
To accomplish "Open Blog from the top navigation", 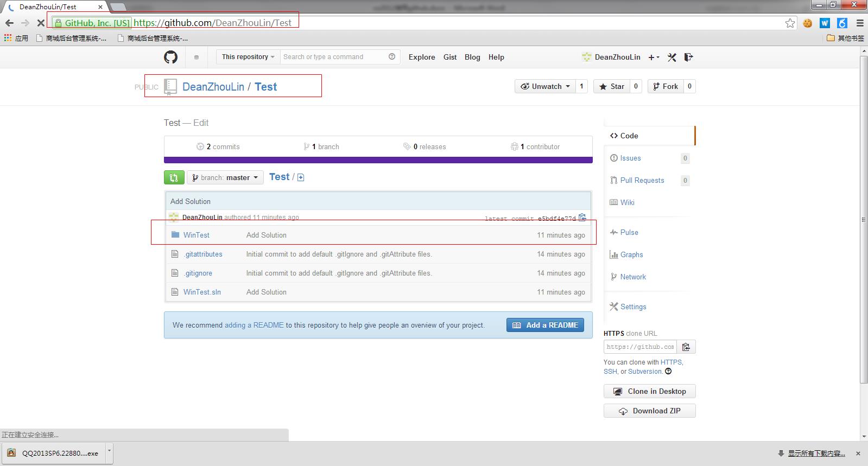I will [x=472, y=57].
